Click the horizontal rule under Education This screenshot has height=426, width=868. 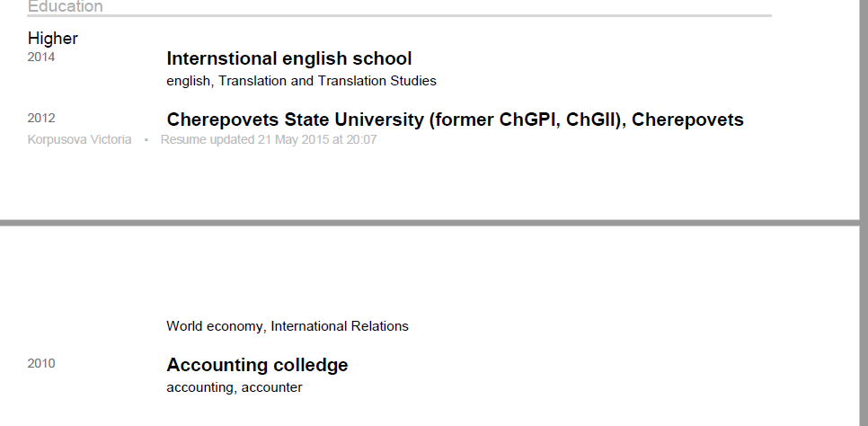coord(399,16)
